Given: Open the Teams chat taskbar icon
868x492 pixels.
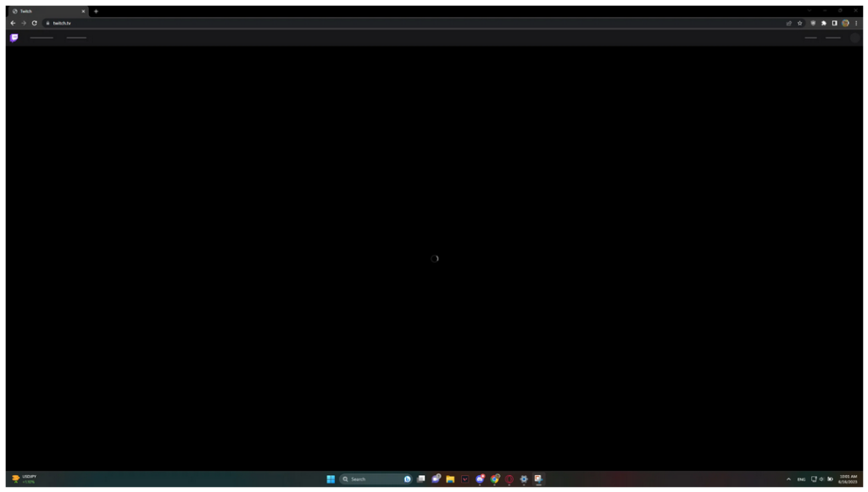Looking at the screenshot, I should click(x=437, y=479).
